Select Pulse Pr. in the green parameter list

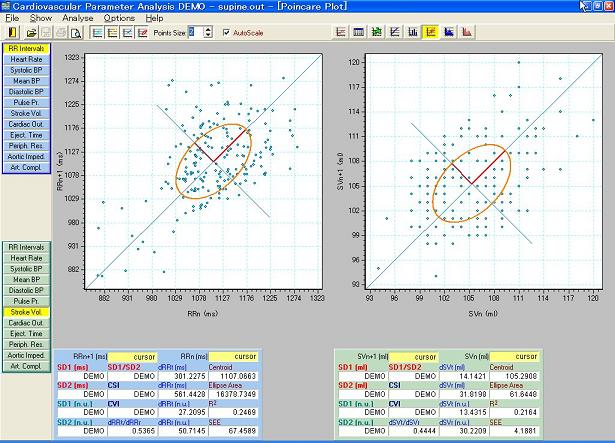tap(26, 301)
